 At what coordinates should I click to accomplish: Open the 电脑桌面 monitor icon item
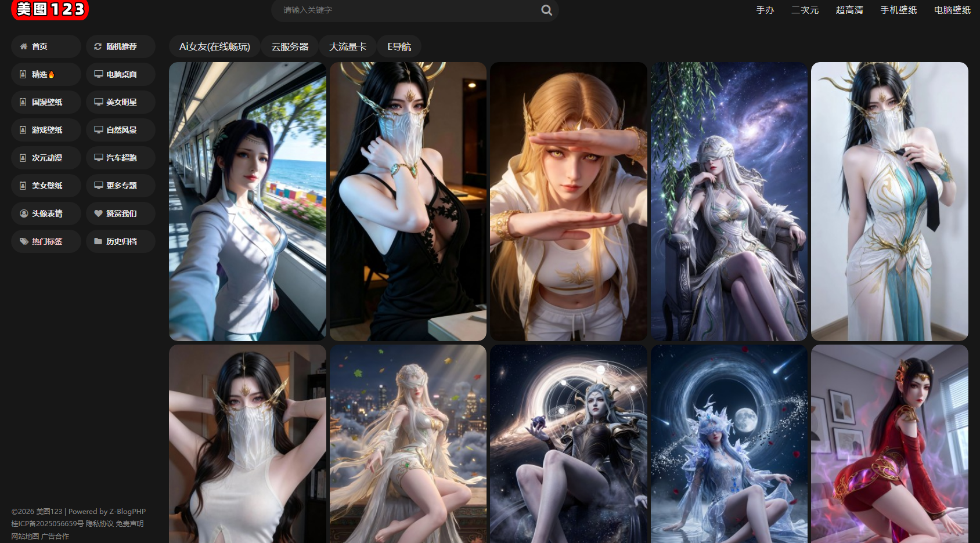pos(121,74)
